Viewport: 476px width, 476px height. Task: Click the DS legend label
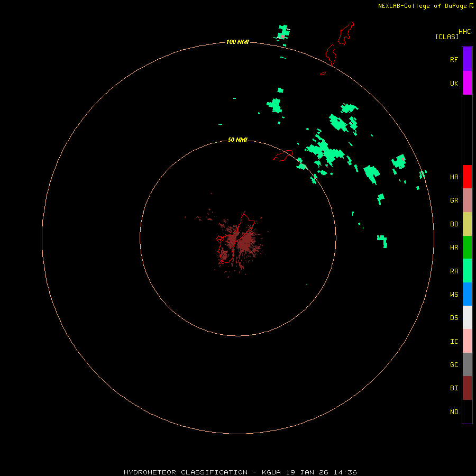(x=454, y=318)
